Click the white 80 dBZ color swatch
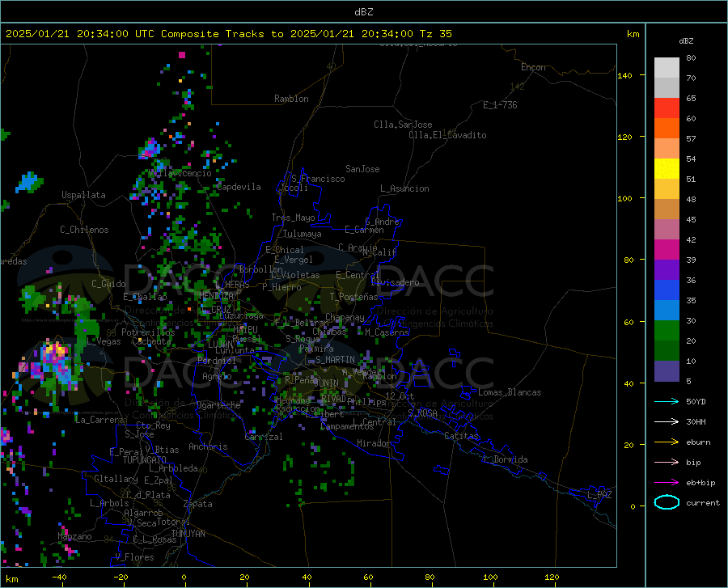 (x=667, y=67)
